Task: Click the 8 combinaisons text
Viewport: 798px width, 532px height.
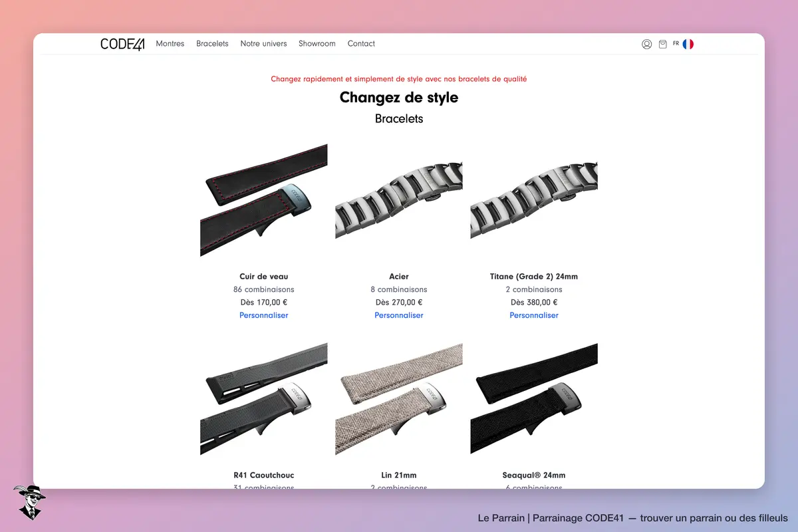Action: click(x=399, y=289)
